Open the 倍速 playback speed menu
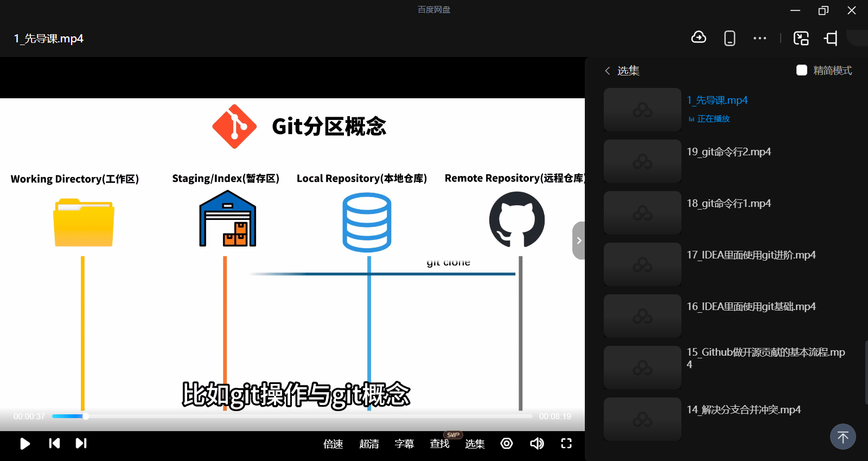 tap(333, 444)
